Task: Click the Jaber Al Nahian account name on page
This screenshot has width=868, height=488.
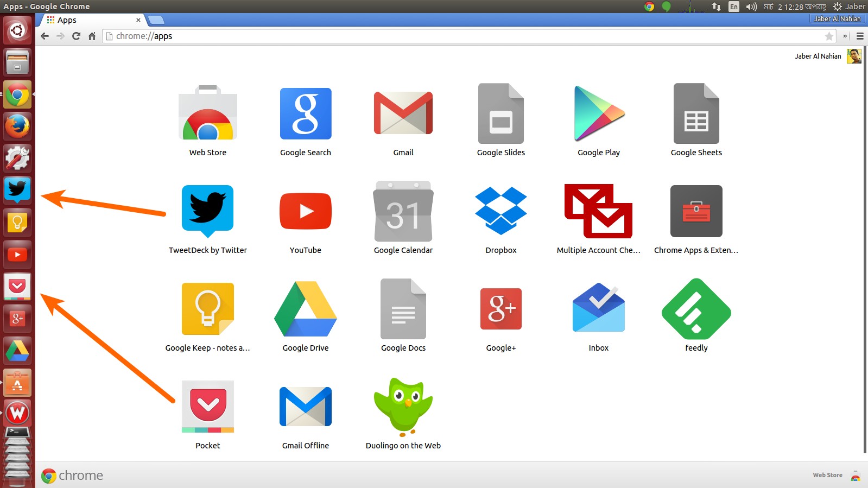Action: (x=818, y=56)
